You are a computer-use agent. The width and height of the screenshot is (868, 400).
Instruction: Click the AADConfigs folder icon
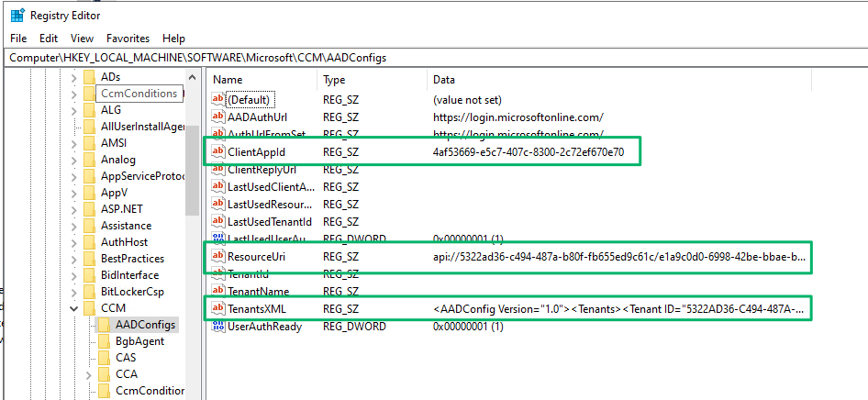pos(106,325)
